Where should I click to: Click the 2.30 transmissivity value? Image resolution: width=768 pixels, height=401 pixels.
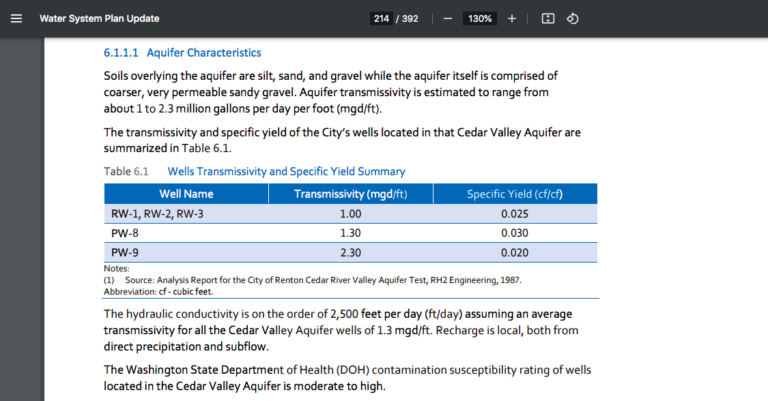click(350, 252)
